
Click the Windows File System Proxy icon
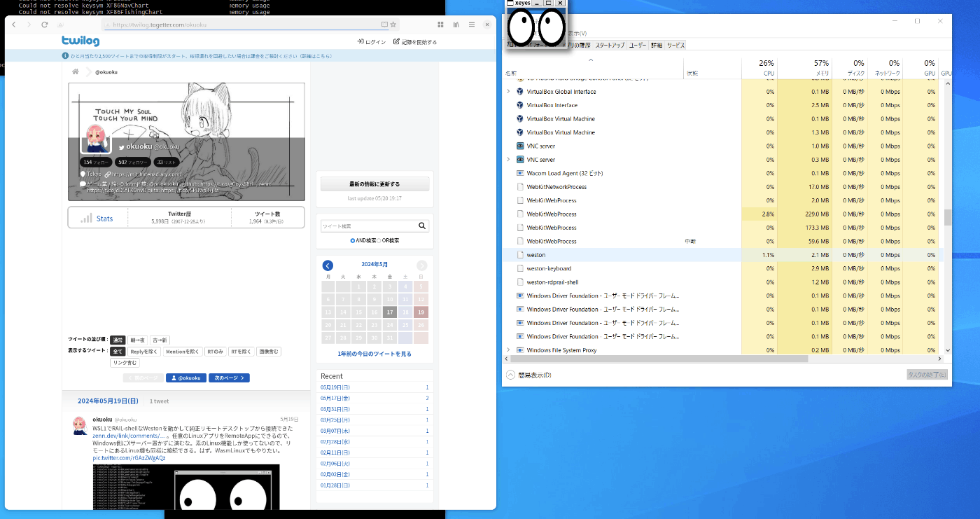coord(520,350)
